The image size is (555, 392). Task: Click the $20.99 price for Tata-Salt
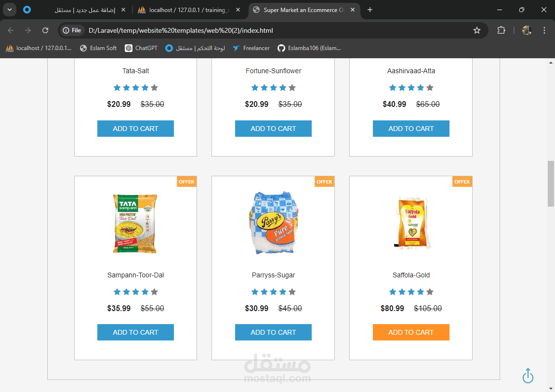click(x=119, y=104)
